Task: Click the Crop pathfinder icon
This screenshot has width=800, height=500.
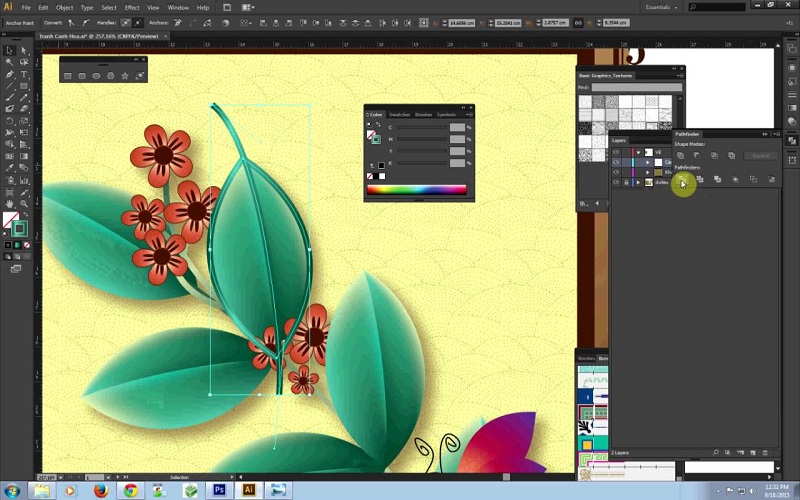Action: coord(735,180)
